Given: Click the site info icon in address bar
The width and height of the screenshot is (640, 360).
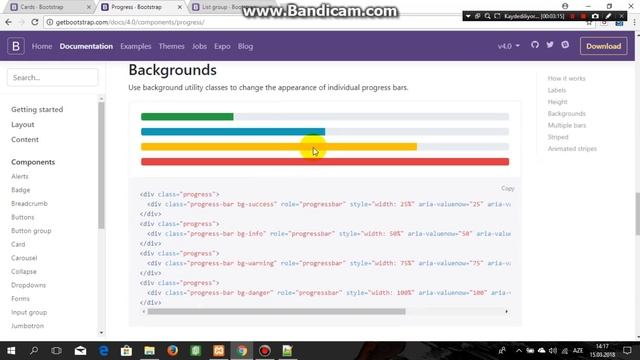Looking at the screenshot, I should point(50,22).
